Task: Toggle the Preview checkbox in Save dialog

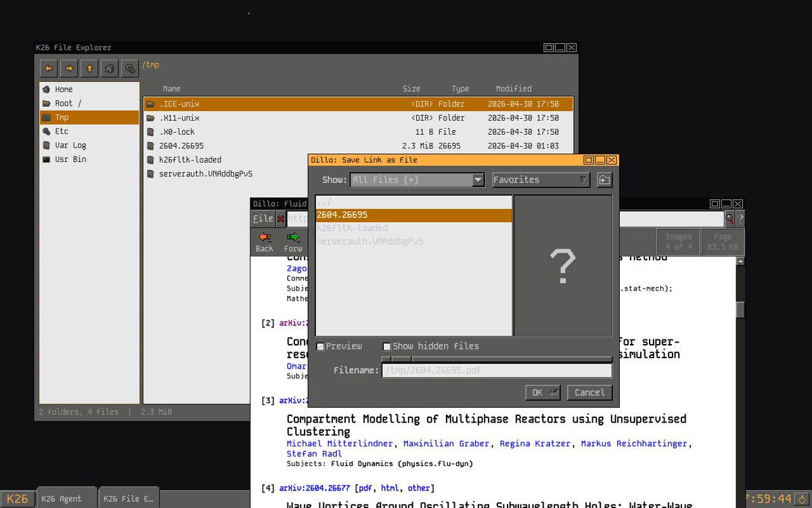Action: point(320,346)
